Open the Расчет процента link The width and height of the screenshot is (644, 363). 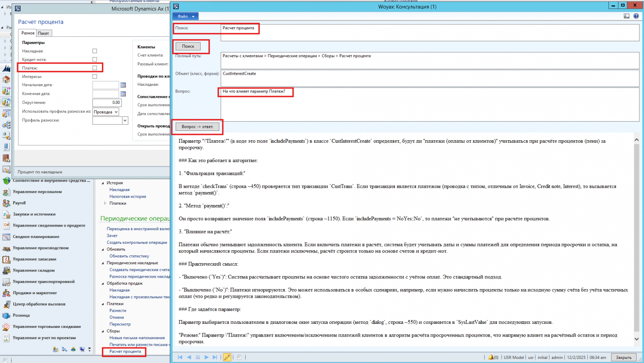(x=125, y=351)
